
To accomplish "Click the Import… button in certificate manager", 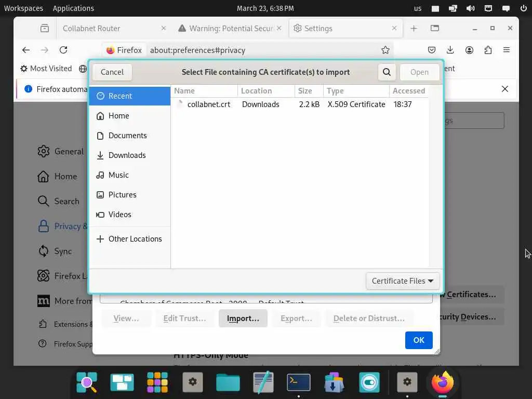I will (x=243, y=318).
